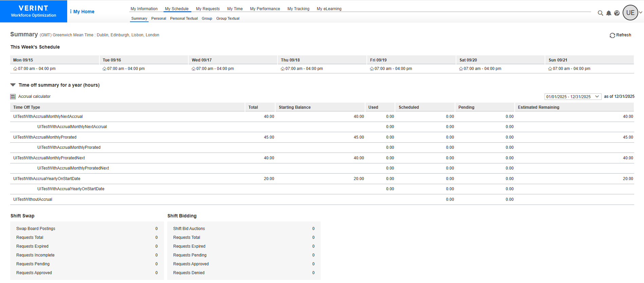The width and height of the screenshot is (644, 283).
Task: Click Requests Approved under Shift Bidding
Action: (191, 264)
